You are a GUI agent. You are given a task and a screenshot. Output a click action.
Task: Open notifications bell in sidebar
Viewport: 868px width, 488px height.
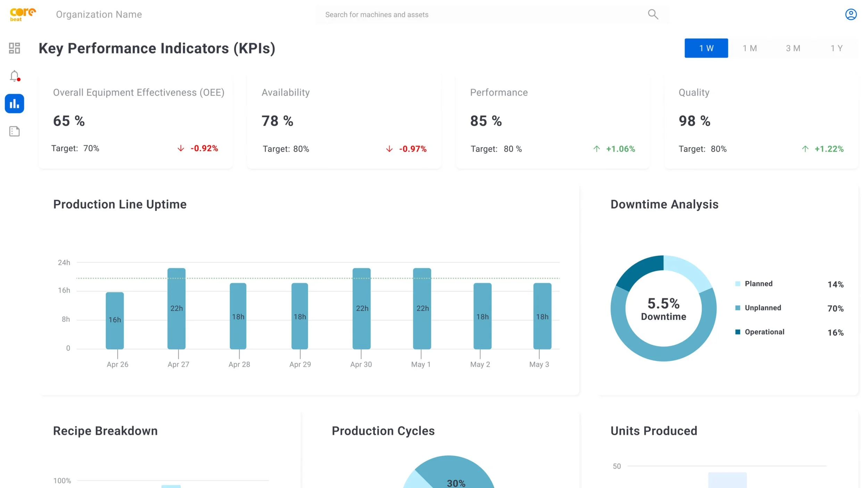coord(15,76)
